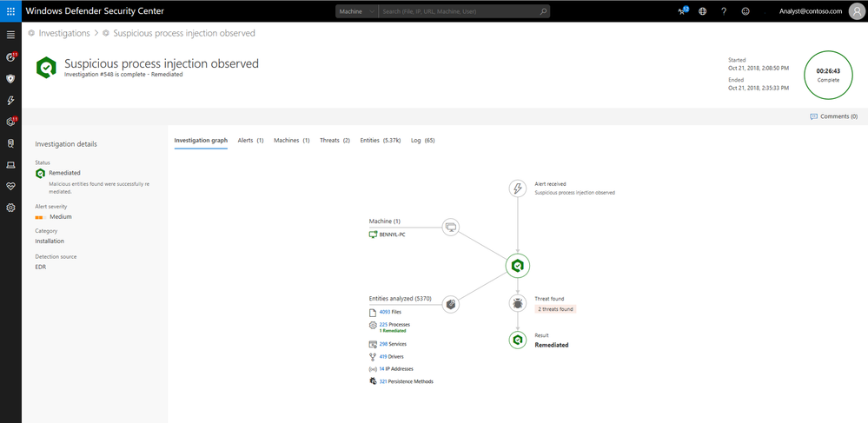The width and height of the screenshot is (868, 423).
Task: Click the Threat found bug node
Action: tap(518, 303)
